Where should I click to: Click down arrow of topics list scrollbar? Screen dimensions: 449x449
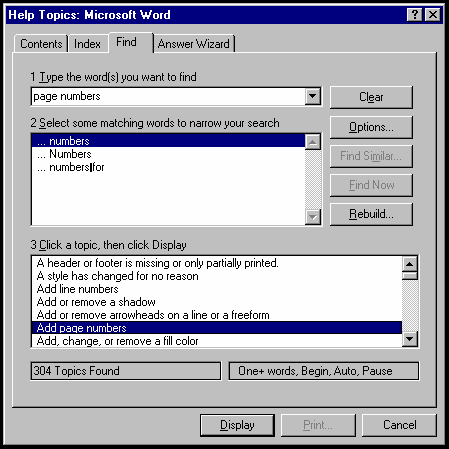(410, 339)
